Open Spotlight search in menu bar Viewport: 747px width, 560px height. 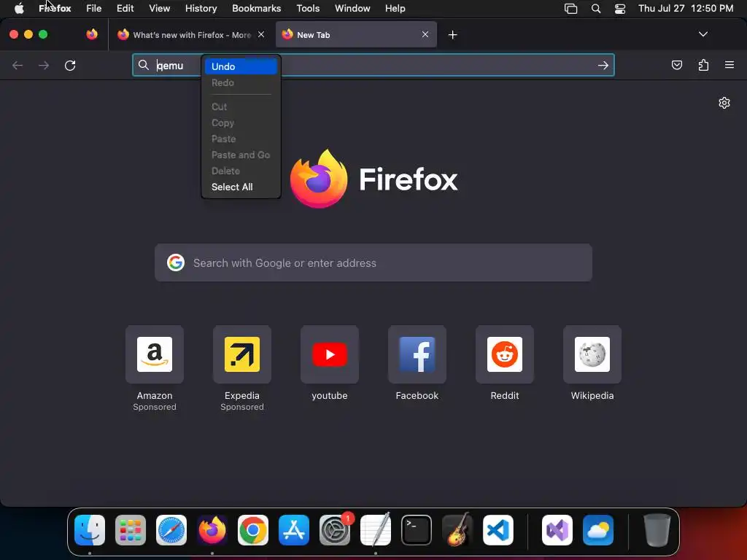[595, 9]
